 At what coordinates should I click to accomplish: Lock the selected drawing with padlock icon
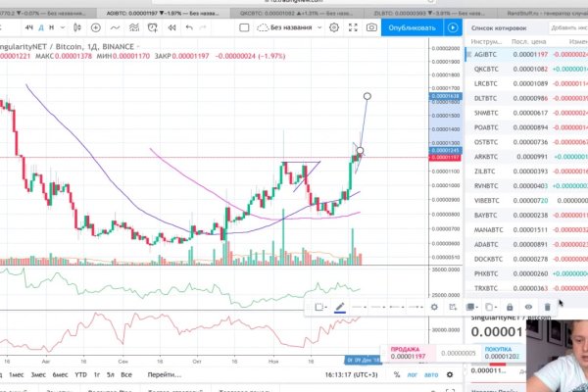pyautogui.click(x=511, y=307)
